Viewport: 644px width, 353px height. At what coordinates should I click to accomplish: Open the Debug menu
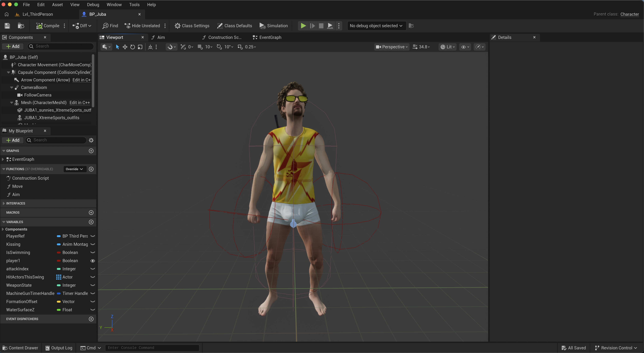click(x=93, y=5)
